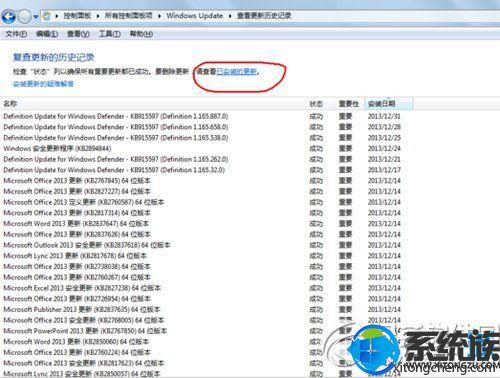Select Lync 2013 安全更新 KB2850057 row
This screenshot has width=500, height=378.
[x=82, y=374]
